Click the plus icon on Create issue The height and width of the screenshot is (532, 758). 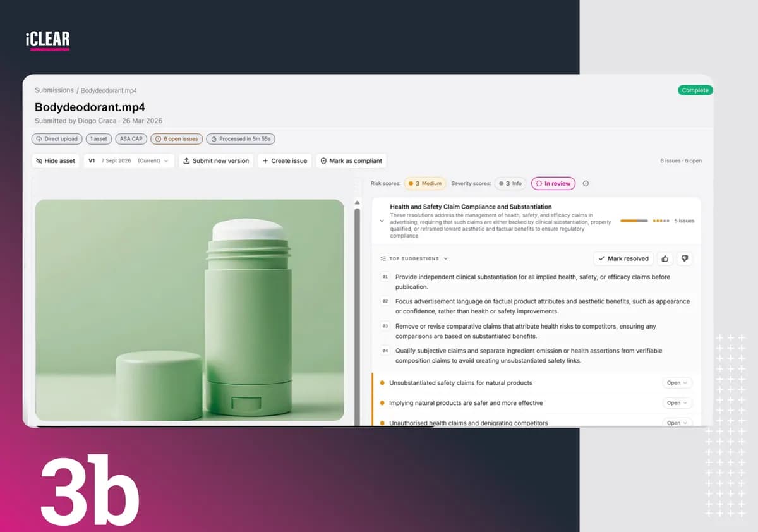[x=265, y=161]
